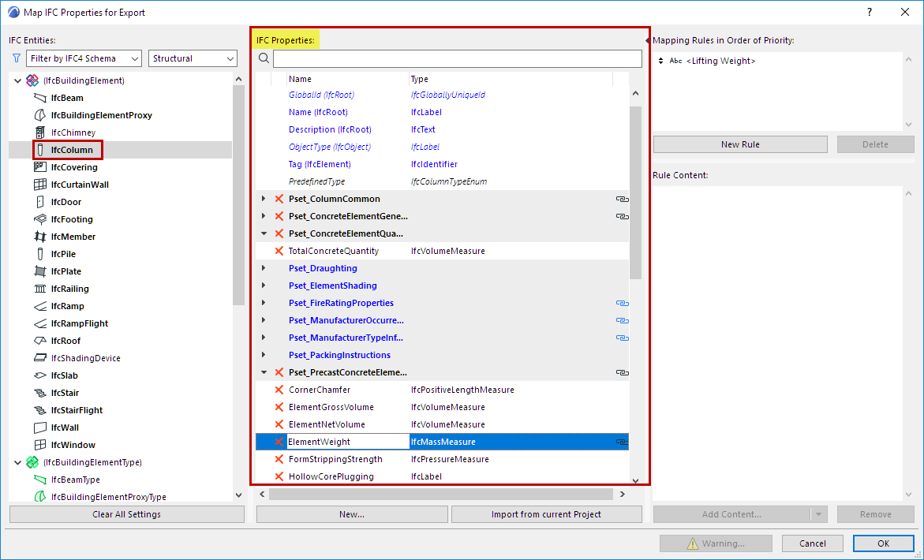
Task: Click Import from current Project button
Action: point(546,515)
